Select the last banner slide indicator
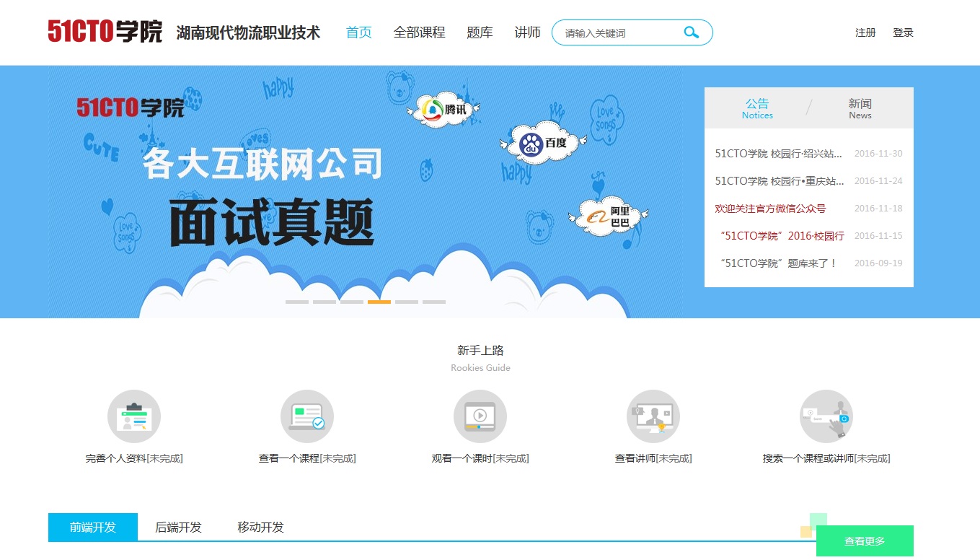 pyautogui.click(x=434, y=302)
